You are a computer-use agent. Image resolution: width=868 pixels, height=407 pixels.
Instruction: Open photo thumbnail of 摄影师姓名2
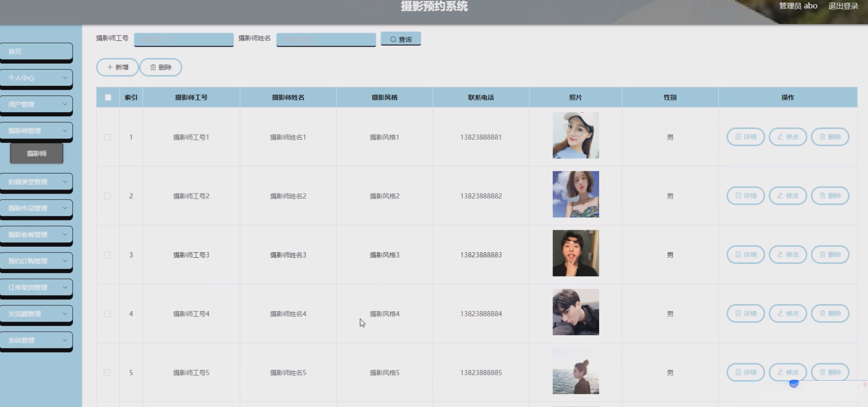576,194
